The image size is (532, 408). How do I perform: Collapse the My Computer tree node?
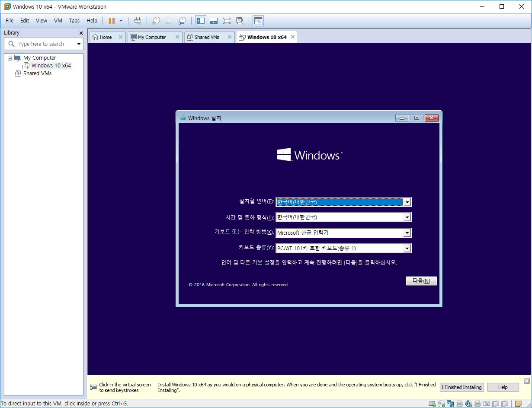10,58
